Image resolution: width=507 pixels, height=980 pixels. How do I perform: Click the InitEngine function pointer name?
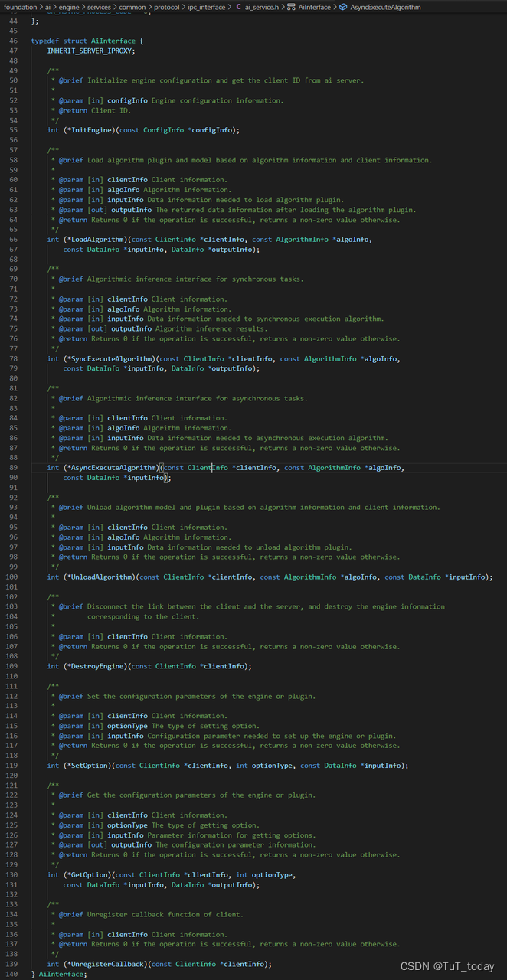tap(91, 130)
